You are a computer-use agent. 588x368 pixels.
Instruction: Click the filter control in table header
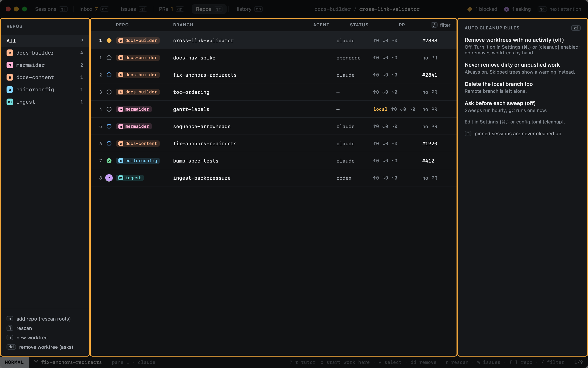coord(441,25)
